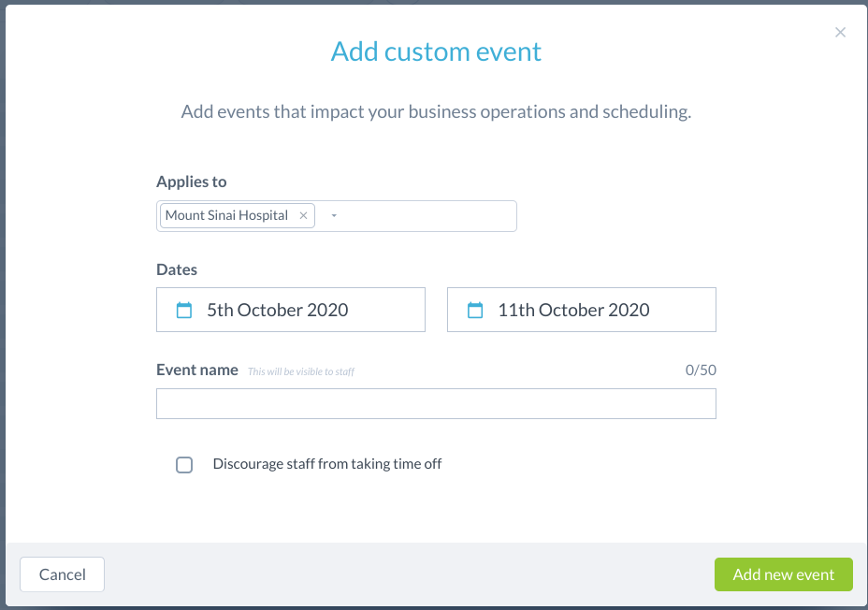Select the Mount Sinai Hospital tag text
Image resolution: width=868 pixels, height=610 pixels.
(x=226, y=215)
